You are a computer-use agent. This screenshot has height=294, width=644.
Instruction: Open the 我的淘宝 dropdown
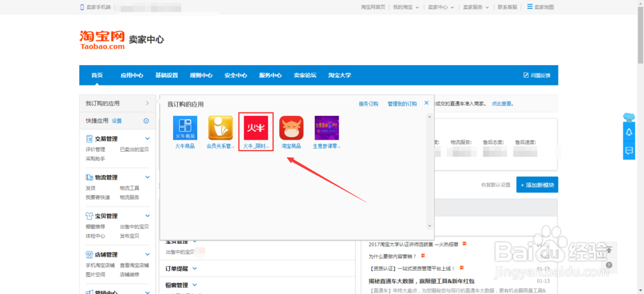pos(405,7)
